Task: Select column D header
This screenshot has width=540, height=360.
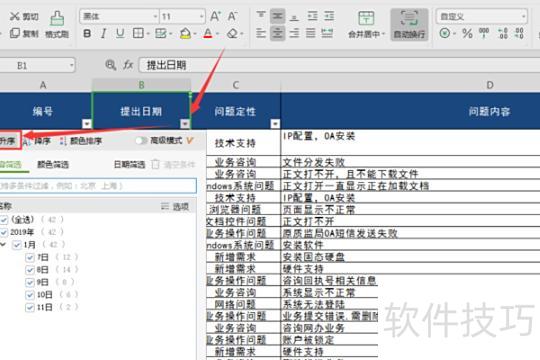Action: coord(490,85)
